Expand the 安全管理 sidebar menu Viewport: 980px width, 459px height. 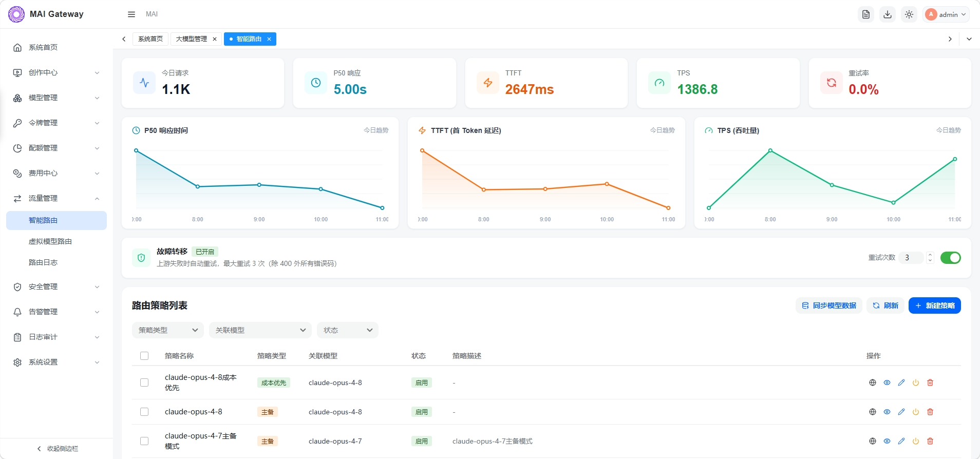point(56,286)
